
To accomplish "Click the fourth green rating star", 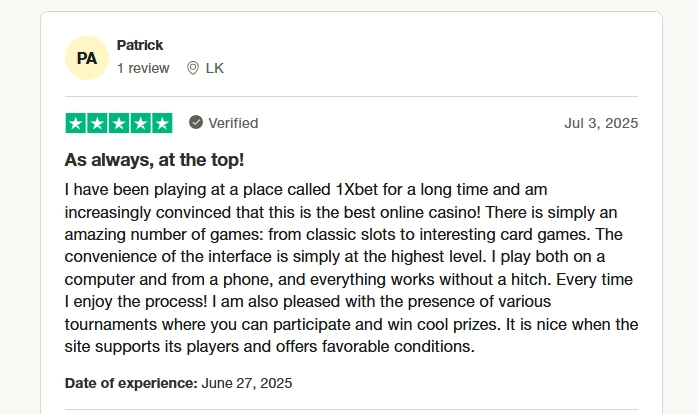I will pos(140,123).
